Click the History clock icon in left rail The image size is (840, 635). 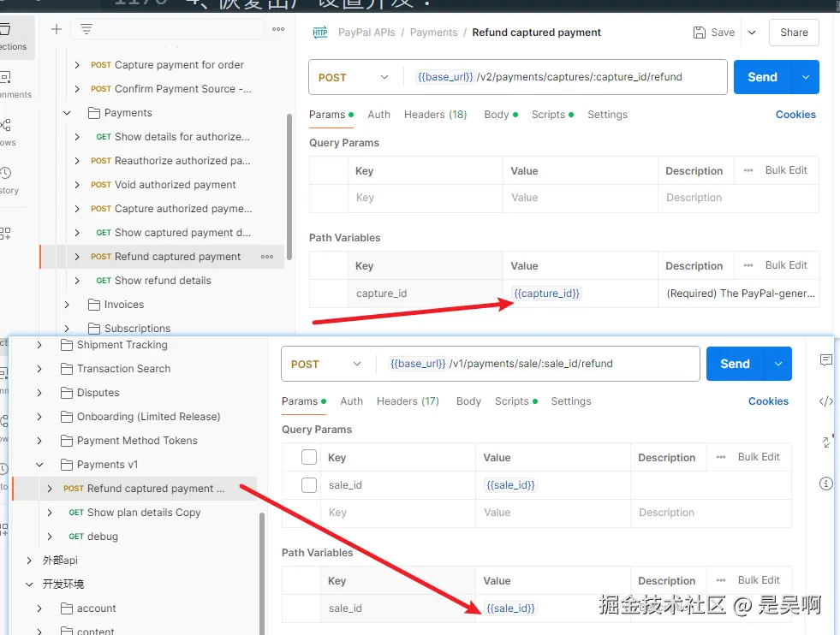click(5, 173)
